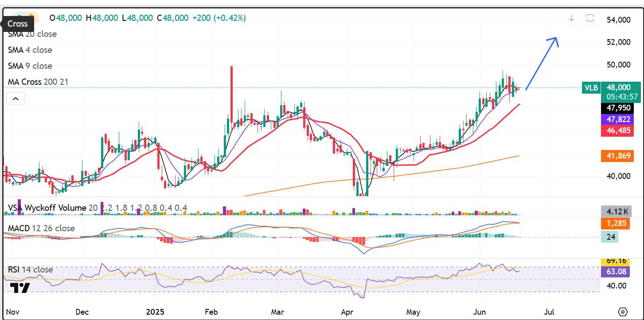Collapse the indicator legend with chevron button
Viewport: 644px width, 320px height.
pyautogui.click(x=16, y=99)
